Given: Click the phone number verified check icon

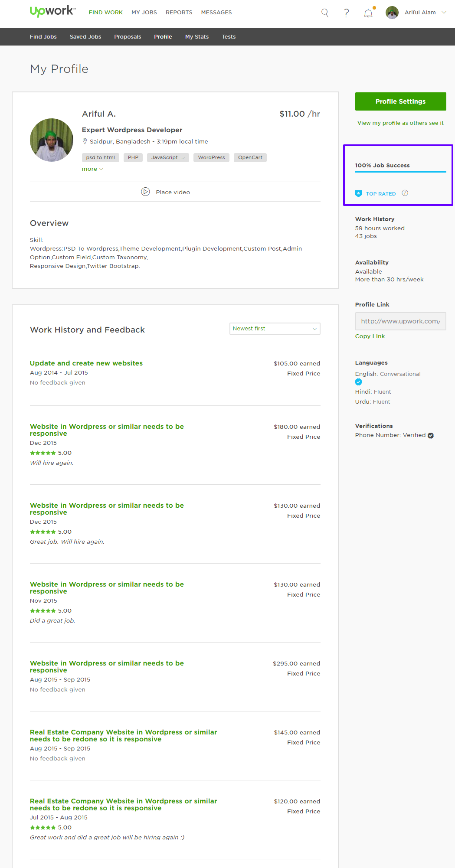Looking at the screenshot, I should coord(431,435).
